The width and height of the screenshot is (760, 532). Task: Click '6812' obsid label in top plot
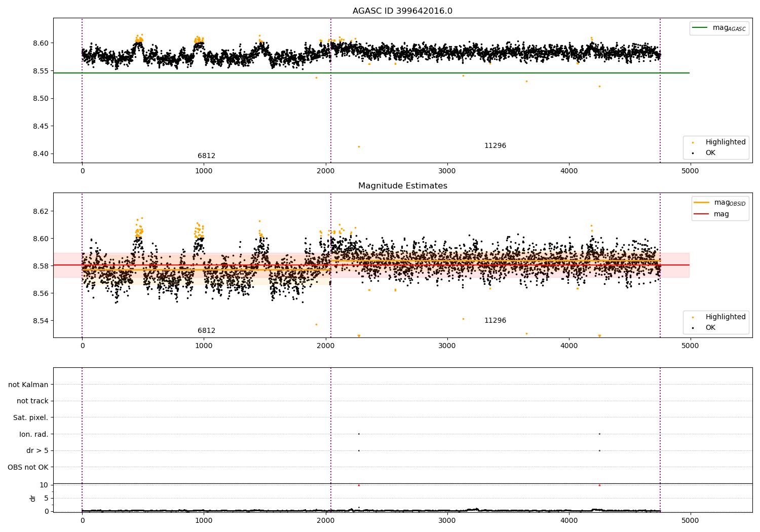[x=206, y=156]
